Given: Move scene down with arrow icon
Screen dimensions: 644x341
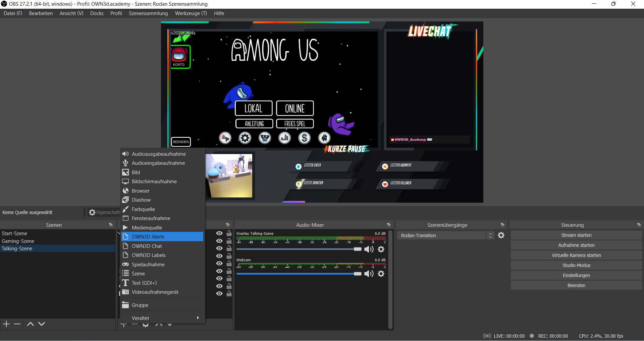Looking at the screenshot, I should [42, 324].
